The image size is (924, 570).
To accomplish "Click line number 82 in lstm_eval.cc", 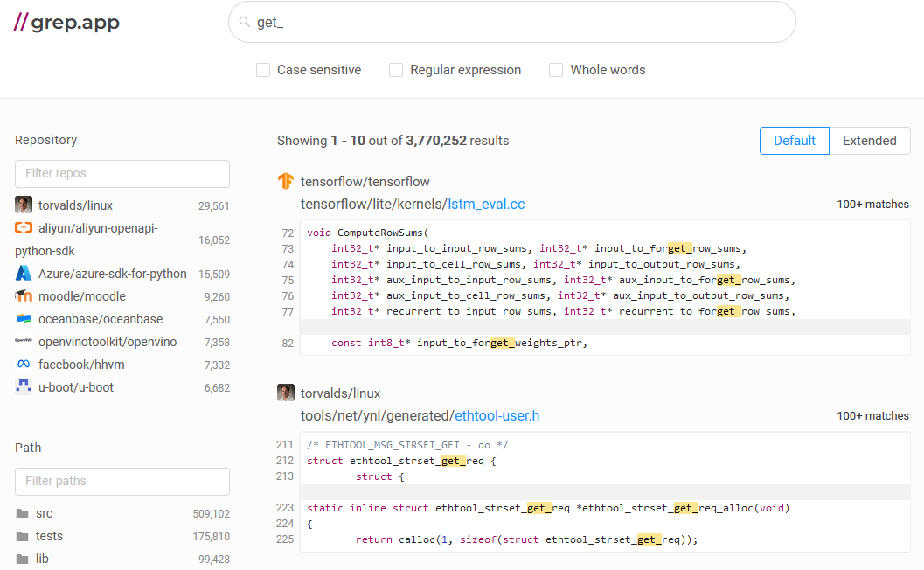I will (x=288, y=343).
